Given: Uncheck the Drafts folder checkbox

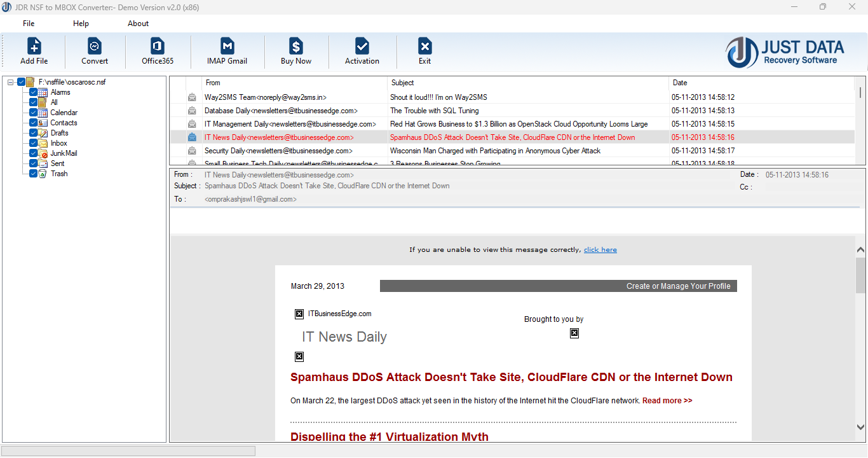Looking at the screenshot, I should tap(34, 133).
